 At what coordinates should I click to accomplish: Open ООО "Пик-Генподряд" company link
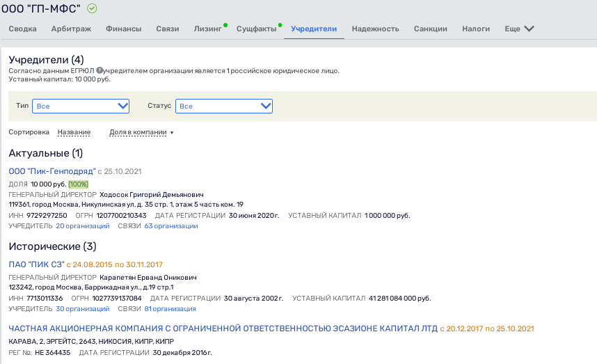[52, 171]
